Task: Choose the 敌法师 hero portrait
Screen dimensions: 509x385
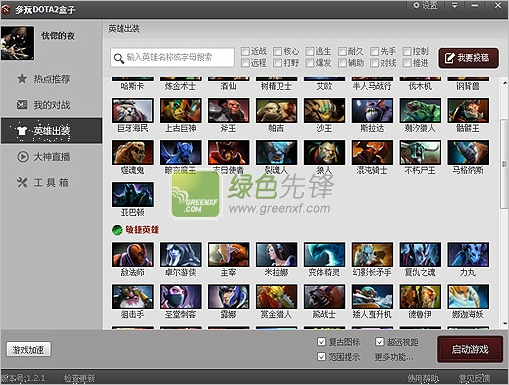Action: 133,255
